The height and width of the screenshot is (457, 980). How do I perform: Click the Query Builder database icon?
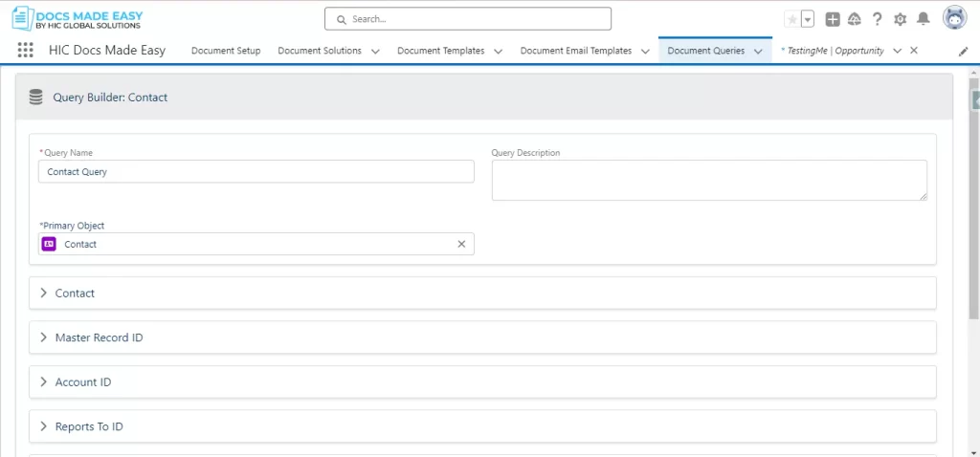(x=35, y=97)
